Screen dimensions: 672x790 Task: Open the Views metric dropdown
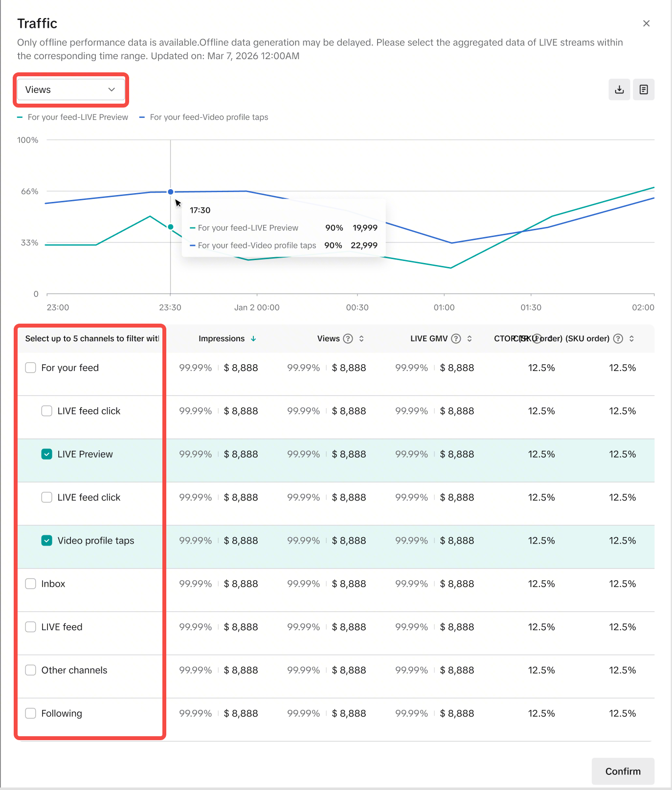(70, 89)
